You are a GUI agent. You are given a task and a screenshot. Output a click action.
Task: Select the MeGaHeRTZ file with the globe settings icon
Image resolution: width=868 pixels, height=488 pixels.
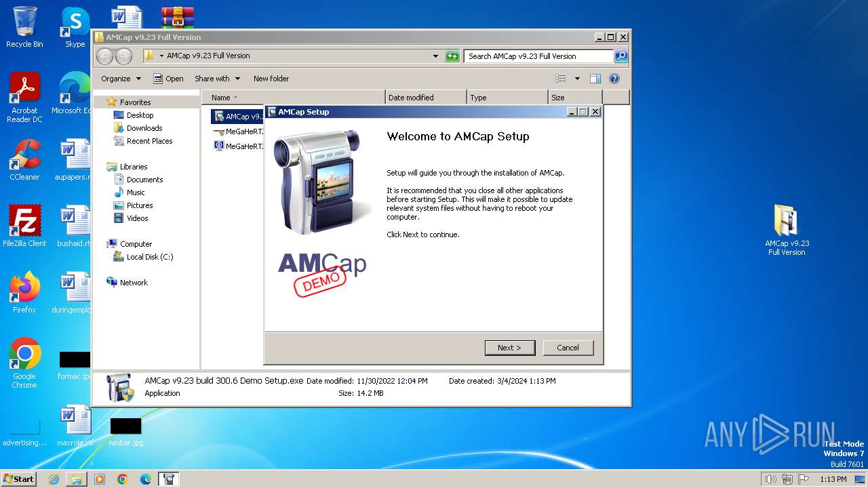point(237,146)
